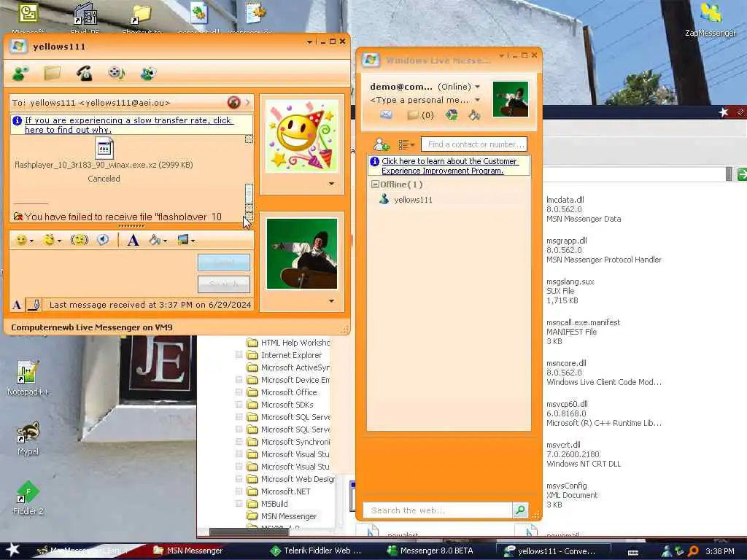Click the Search the web field
Image resolution: width=747 pixels, height=560 pixels.
point(438,510)
